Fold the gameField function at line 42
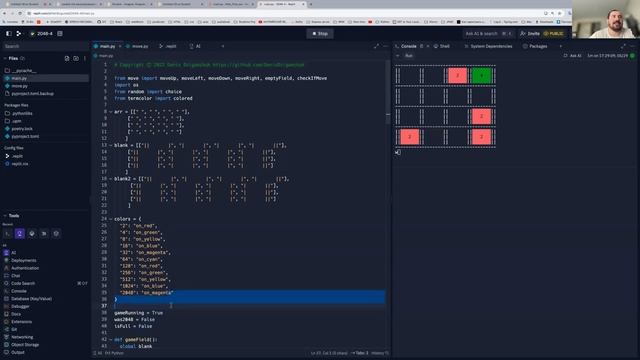The image size is (640, 360). (x=111, y=340)
